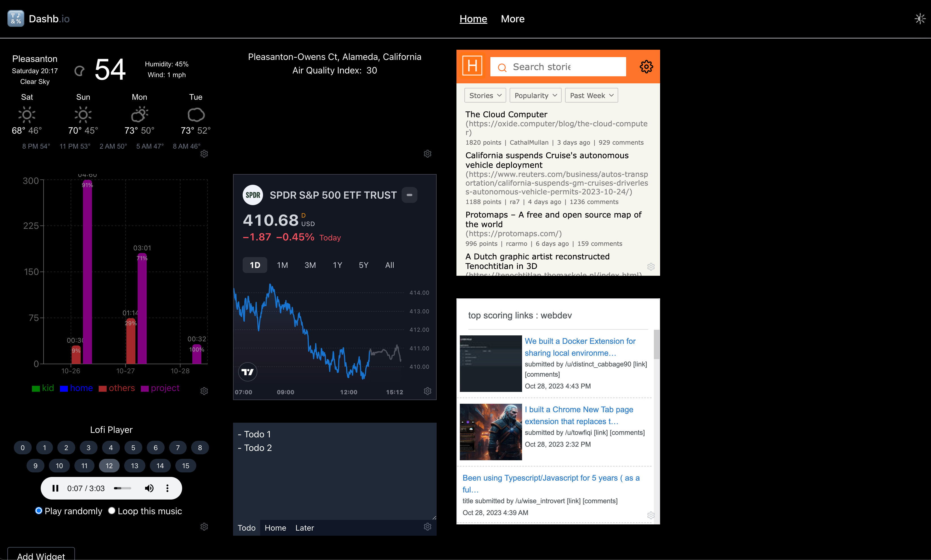Click the TradingView logo on chart

(x=248, y=372)
